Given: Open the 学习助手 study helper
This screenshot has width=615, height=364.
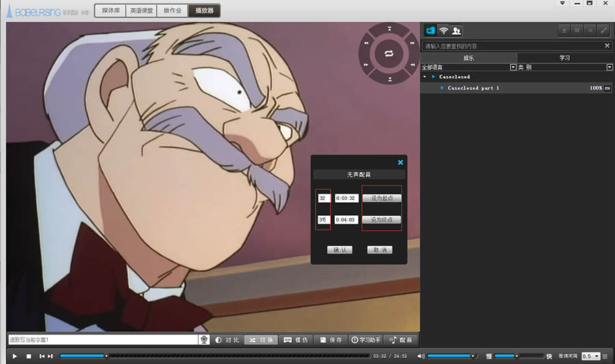Looking at the screenshot, I should click(x=366, y=340).
